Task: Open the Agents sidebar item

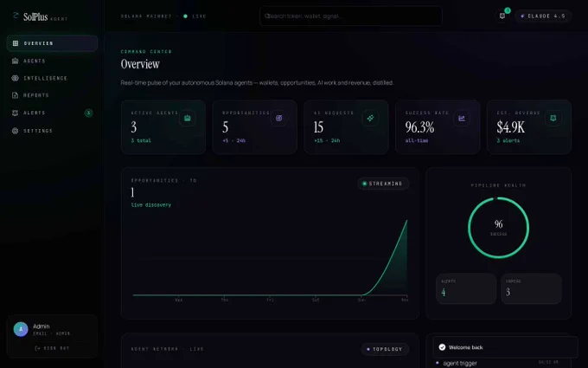Action: tap(52, 61)
